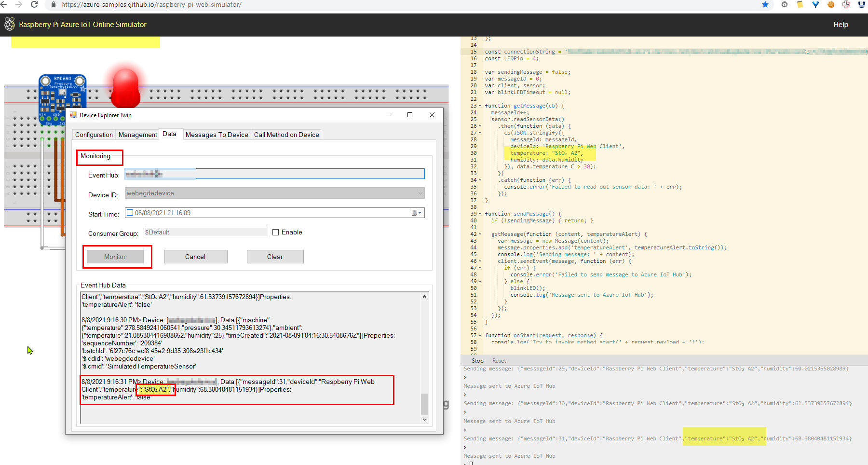This screenshot has width=868, height=465.
Task: Collapse the getMessage call at line 42
Action: [480, 234]
